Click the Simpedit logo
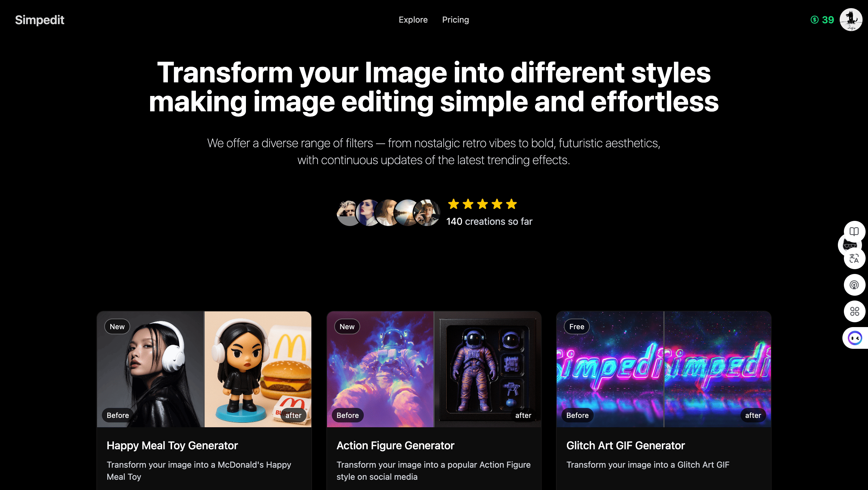Image resolution: width=868 pixels, height=490 pixels. [39, 20]
